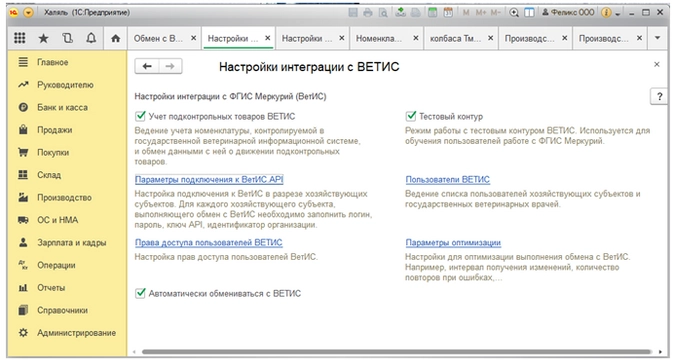Open the calculator icon in title bar
Screen dimensions: 674x362
coord(432,12)
